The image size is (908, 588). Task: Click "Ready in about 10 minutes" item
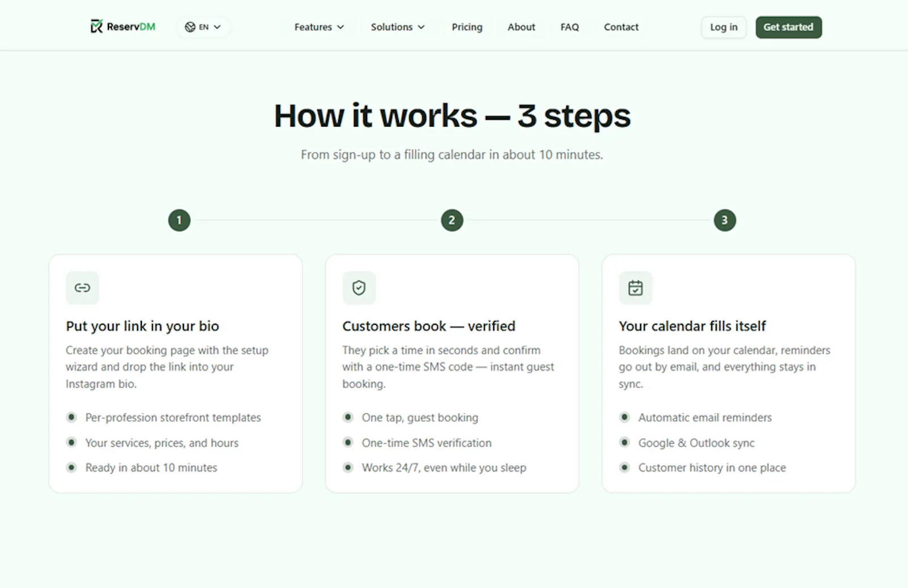click(x=151, y=468)
